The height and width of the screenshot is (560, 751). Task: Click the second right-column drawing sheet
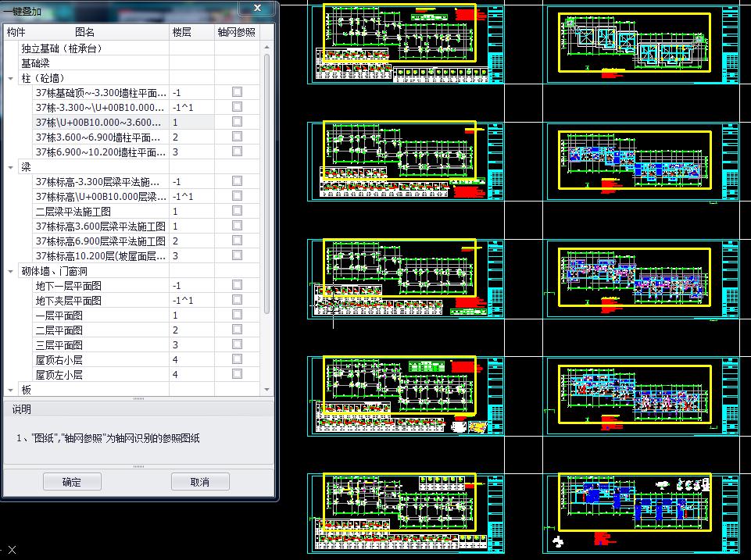643,162
